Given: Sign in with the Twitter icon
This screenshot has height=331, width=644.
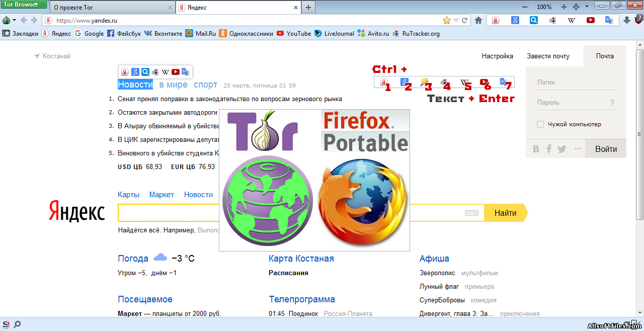Looking at the screenshot, I should 562,149.
